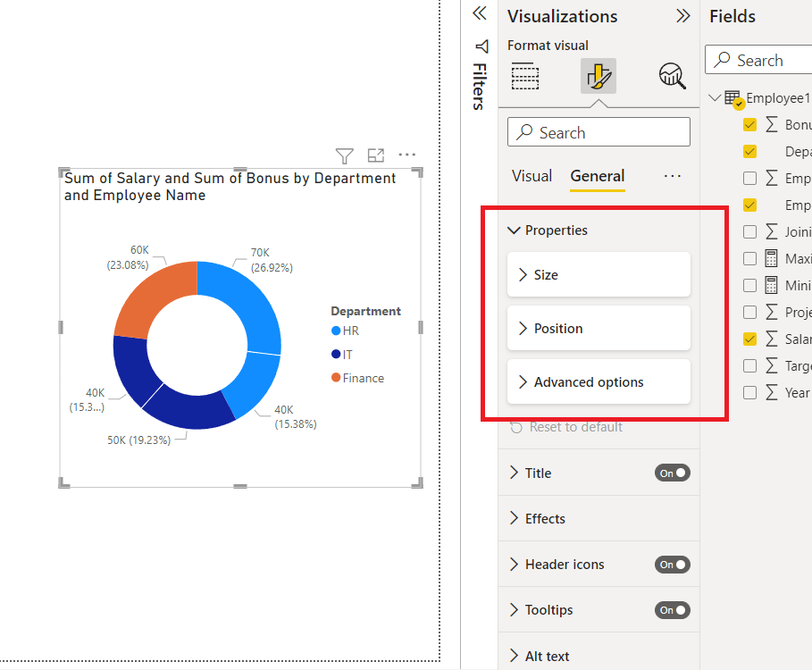Click the Focus mode icon above the chart
This screenshot has width=812, height=670.
tap(376, 155)
